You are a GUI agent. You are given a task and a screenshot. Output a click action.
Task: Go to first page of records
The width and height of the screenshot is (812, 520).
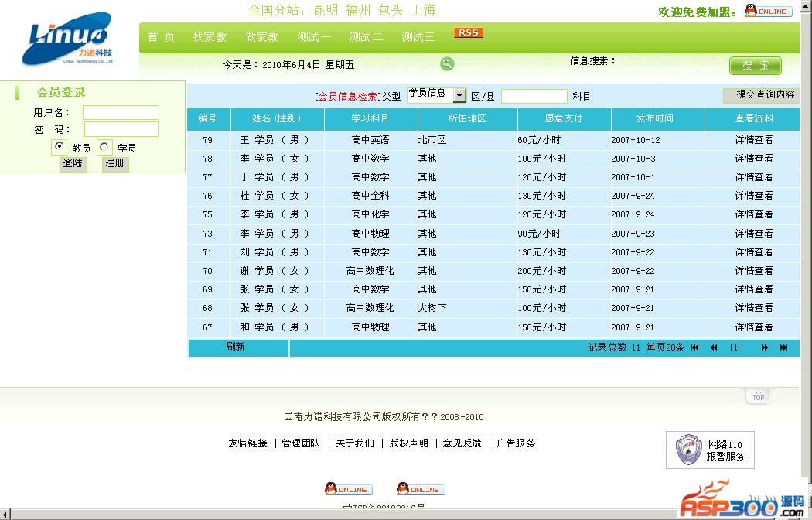[695, 348]
